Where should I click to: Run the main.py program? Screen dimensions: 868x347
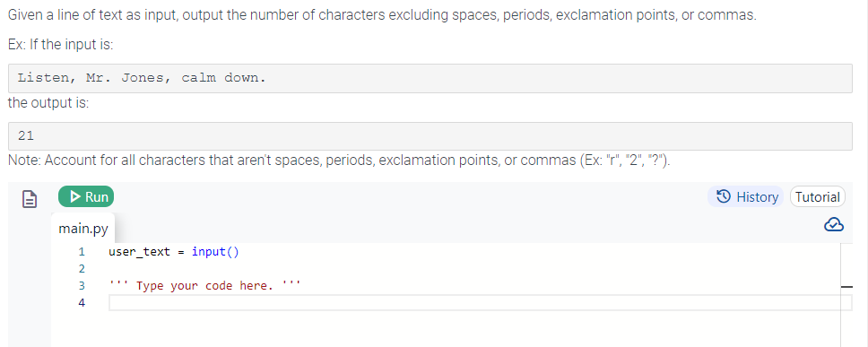(x=86, y=196)
